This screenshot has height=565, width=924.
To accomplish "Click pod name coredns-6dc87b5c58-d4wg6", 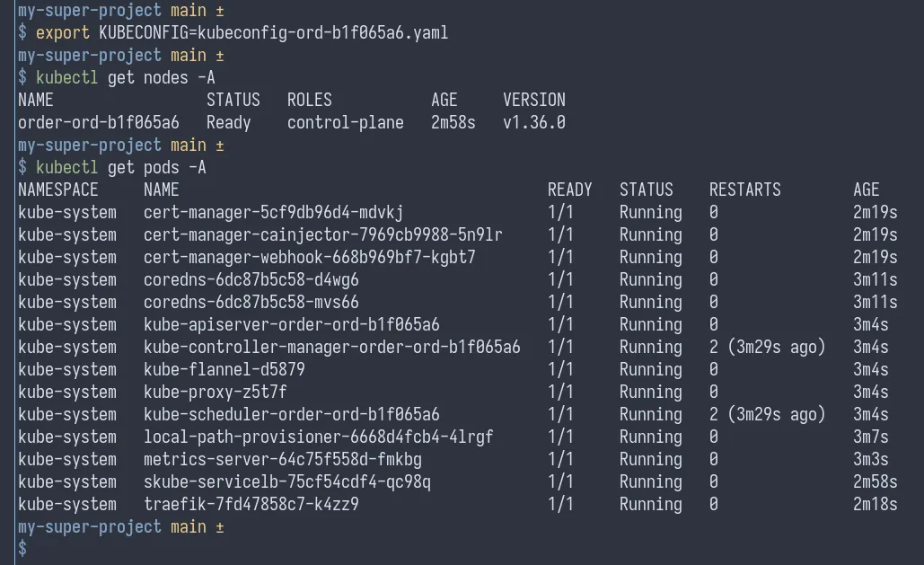I will pyautogui.click(x=251, y=279).
